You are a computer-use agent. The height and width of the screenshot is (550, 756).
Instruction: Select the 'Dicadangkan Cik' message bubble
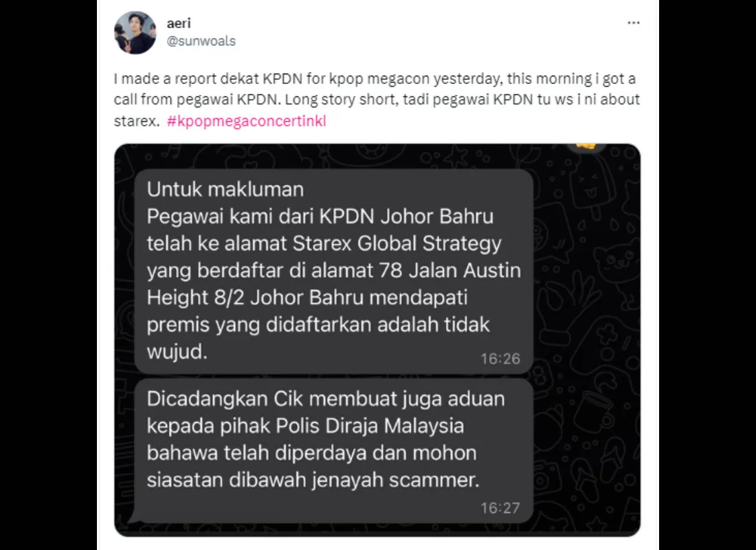point(333,451)
